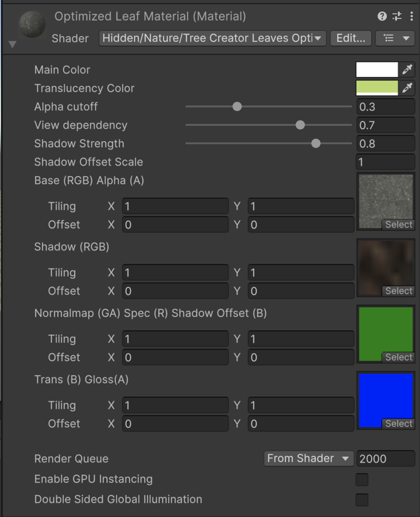Image resolution: width=420 pixels, height=517 pixels.
Task: Open the Render Queue dropdown set to From Shader
Action: point(309,458)
